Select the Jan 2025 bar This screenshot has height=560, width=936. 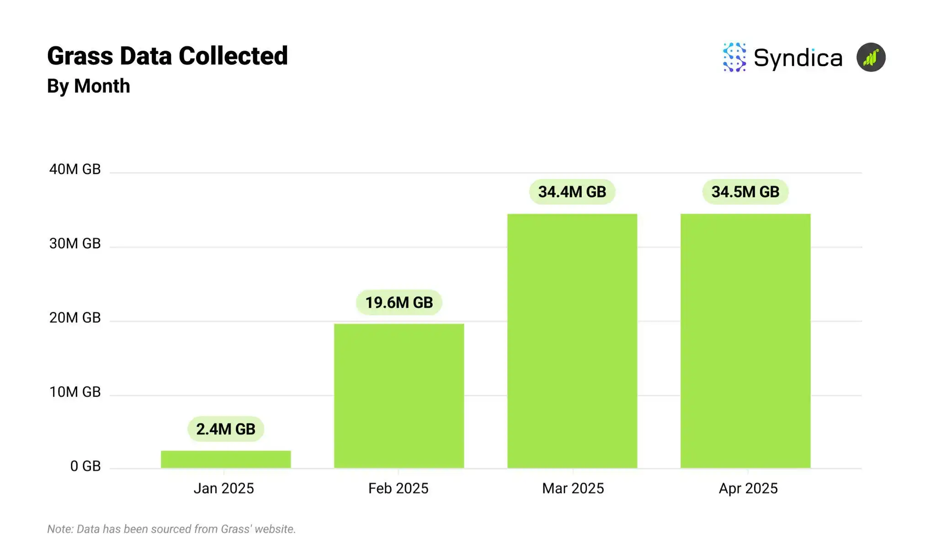(x=226, y=459)
